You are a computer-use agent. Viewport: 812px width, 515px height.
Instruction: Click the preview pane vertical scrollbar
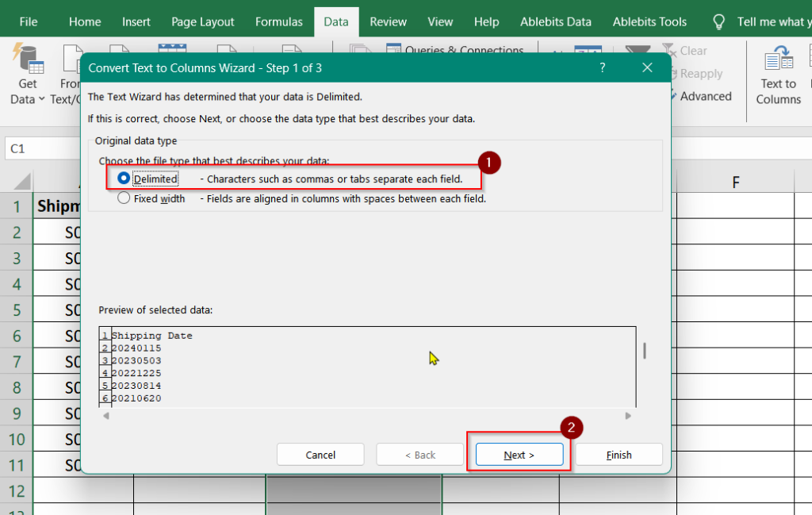[x=644, y=351]
